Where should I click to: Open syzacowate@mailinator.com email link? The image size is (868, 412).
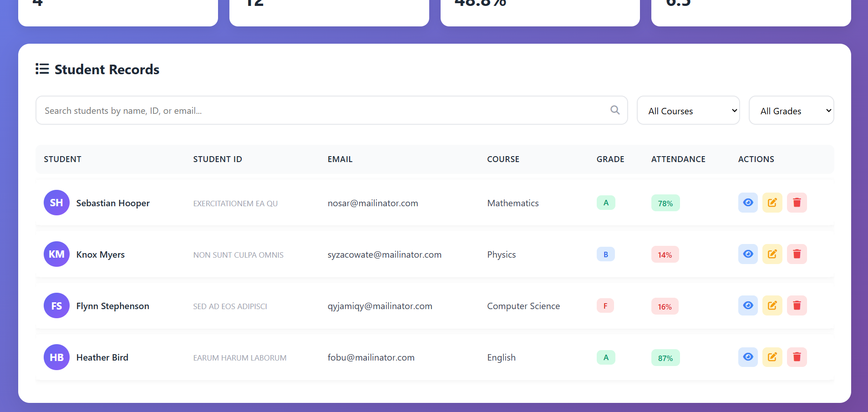point(384,254)
